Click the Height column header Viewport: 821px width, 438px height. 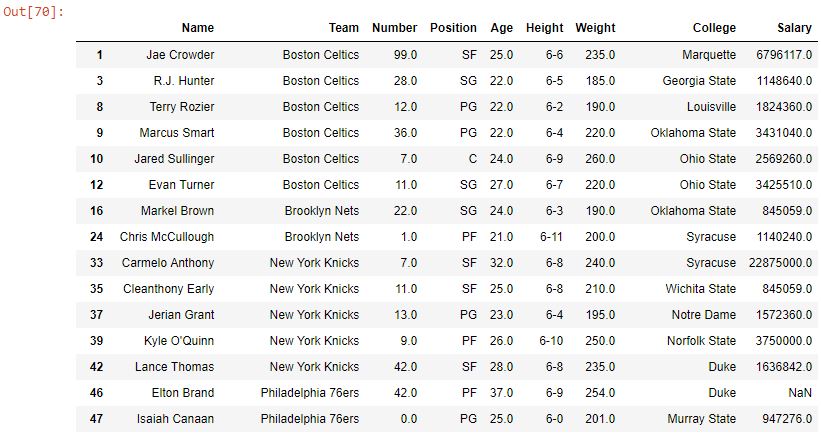click(x=545, y=28)
